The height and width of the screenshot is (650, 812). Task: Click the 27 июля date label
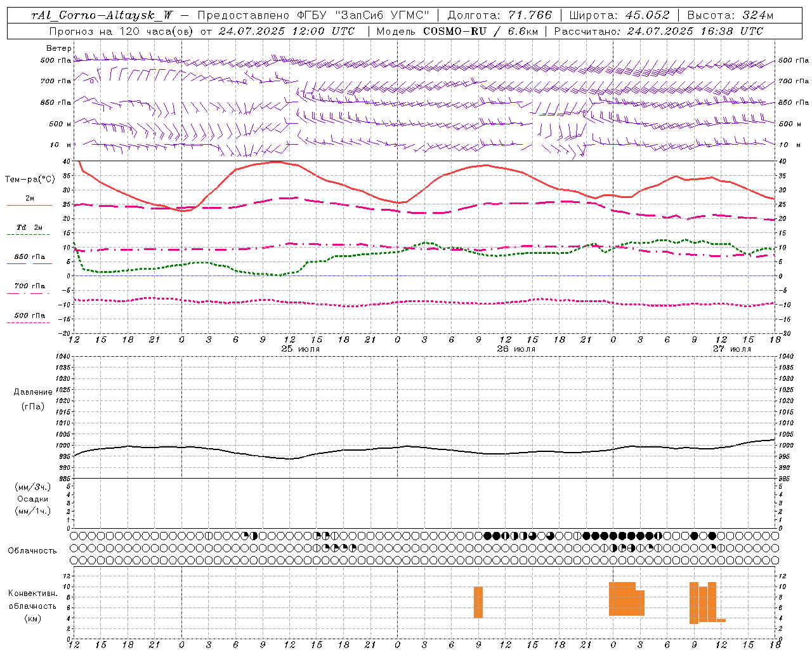731,349
